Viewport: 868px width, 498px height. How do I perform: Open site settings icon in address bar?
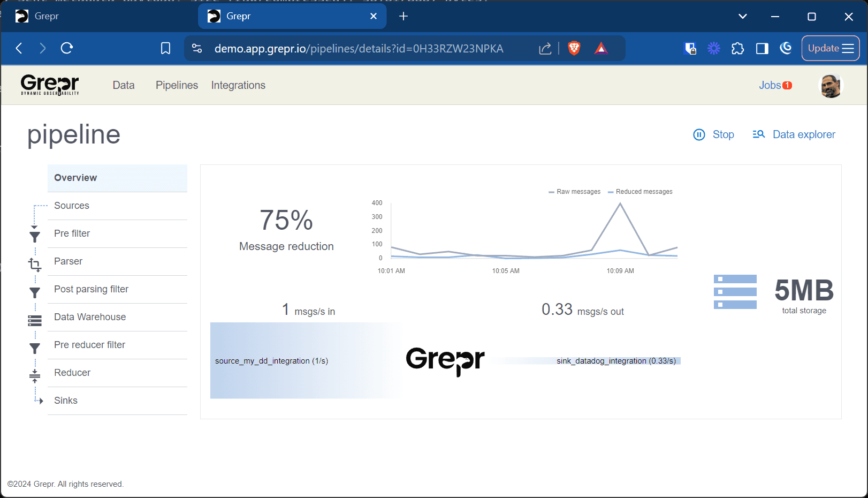click(x=197, y=49)
